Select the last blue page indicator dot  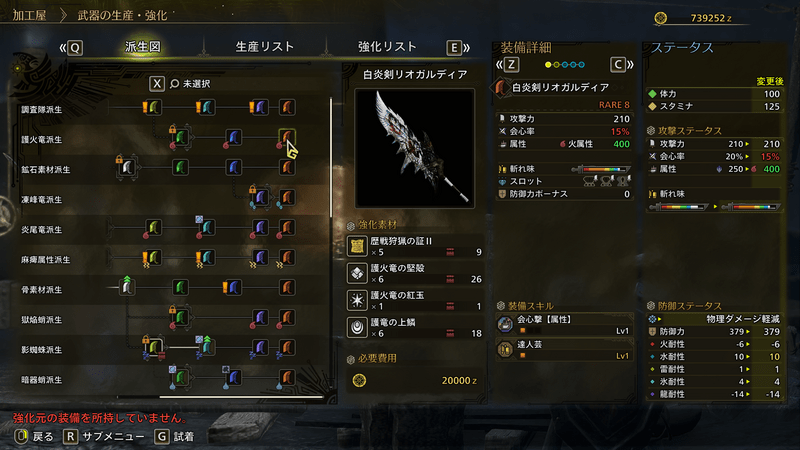click(582, 65)
